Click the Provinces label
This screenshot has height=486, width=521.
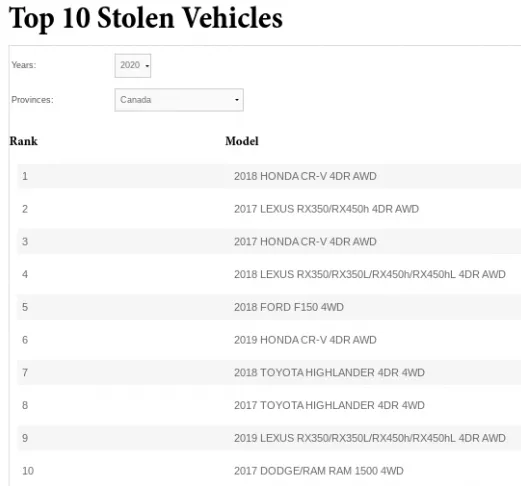[32, 100]
